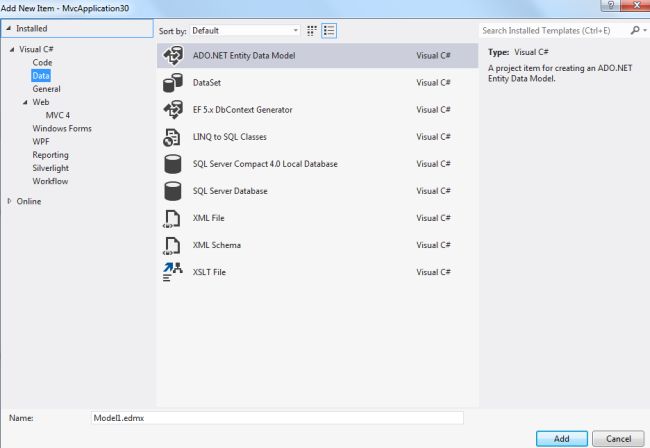
Task: Select the Code category
Action: tap(42, 62)
